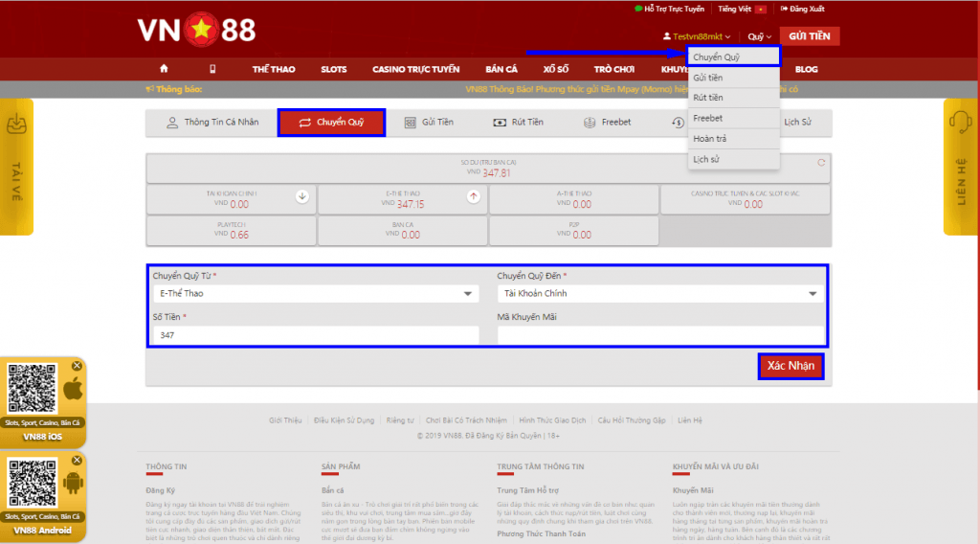The height and width of the screenshot is (544, 980).
Task: Click the refresh balance icon
Action: tap(821, 163)
